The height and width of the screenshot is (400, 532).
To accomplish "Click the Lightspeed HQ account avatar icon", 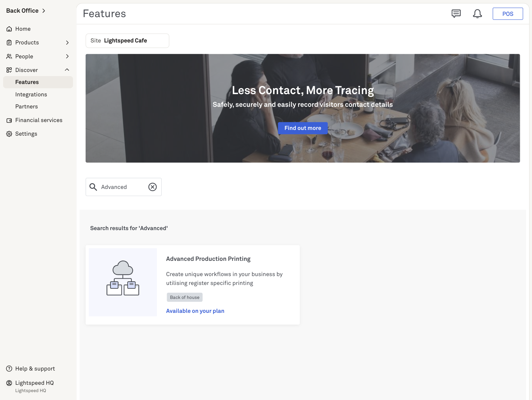I will click(9, 383).
